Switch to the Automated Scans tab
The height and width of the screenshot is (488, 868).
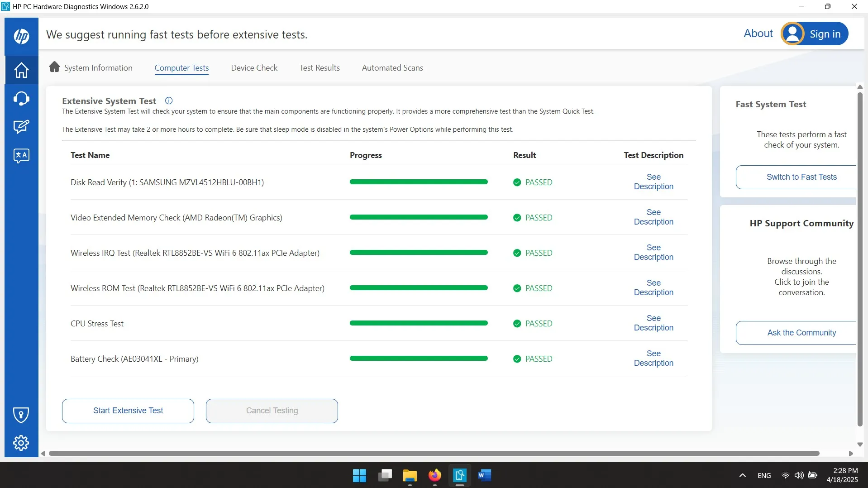(392, 68)
